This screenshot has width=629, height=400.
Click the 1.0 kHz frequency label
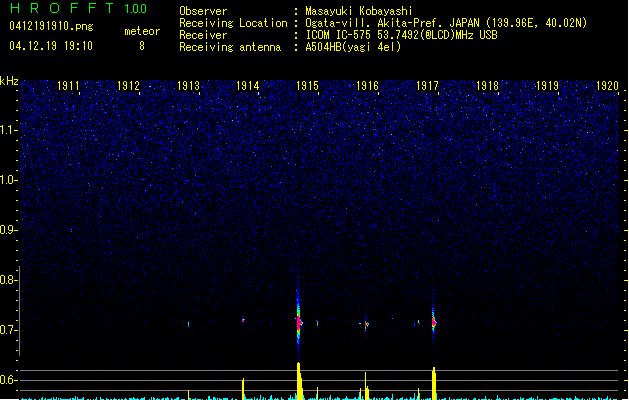pyautogui.click(x=8, y=180)
